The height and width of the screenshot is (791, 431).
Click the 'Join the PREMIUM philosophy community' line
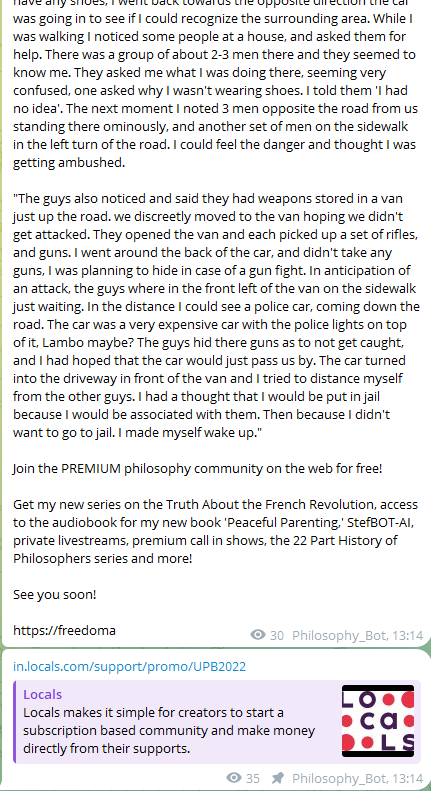198,469
